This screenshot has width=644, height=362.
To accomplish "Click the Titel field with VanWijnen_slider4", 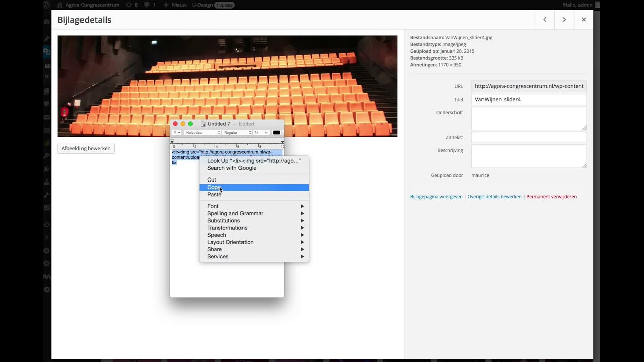I will point(529,99).
